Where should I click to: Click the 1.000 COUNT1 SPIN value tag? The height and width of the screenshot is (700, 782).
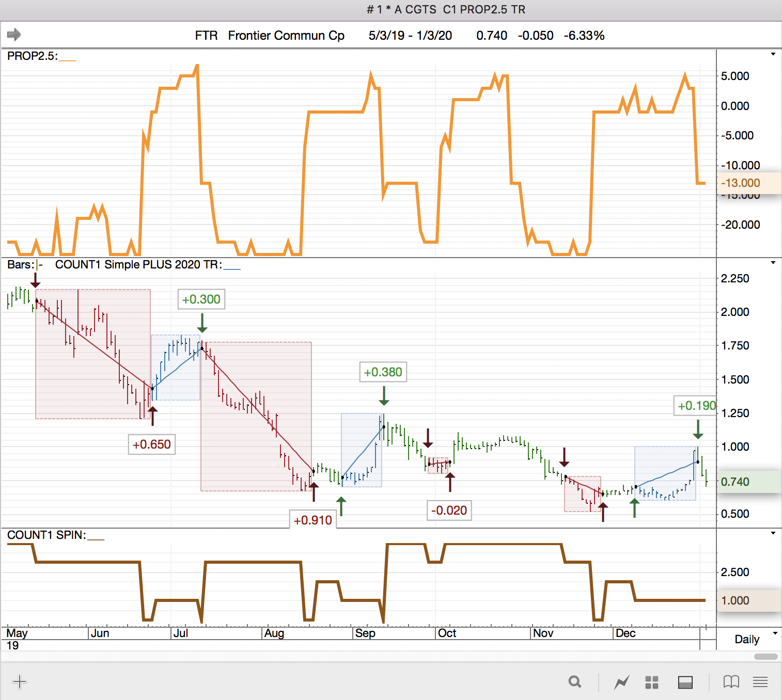pos(749,600)
